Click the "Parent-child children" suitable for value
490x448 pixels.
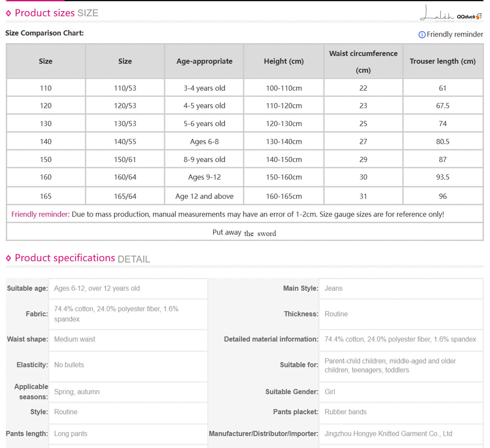pyautogui.click(x=390, y=365)
